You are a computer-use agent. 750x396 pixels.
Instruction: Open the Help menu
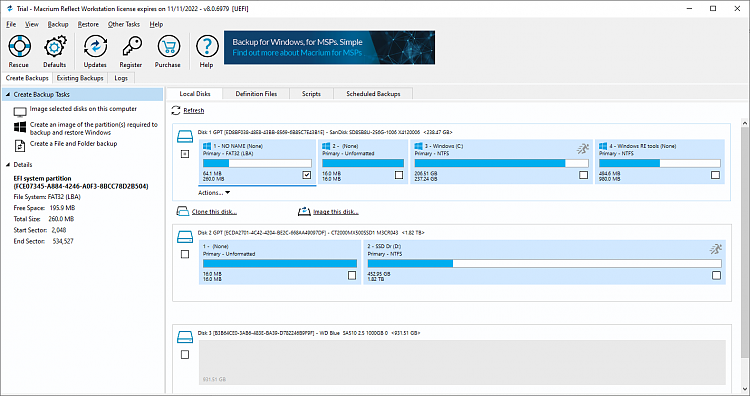coord(156,24)
